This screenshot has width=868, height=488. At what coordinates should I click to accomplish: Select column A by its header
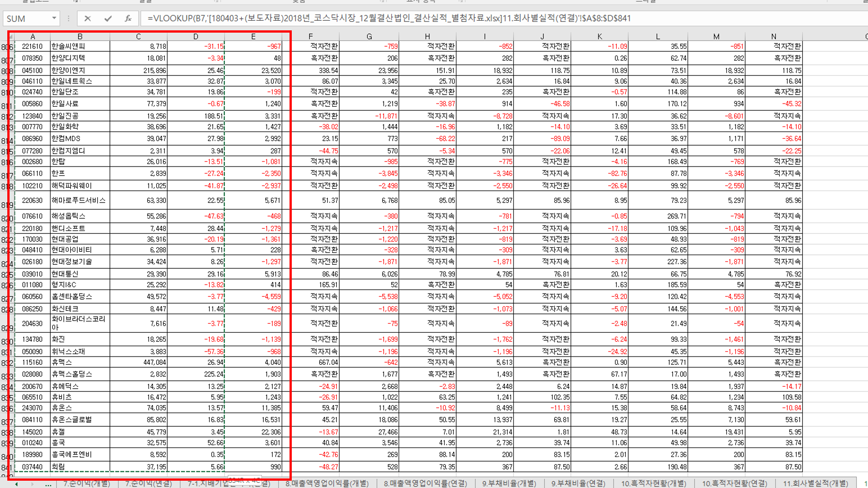click(33, 37)
